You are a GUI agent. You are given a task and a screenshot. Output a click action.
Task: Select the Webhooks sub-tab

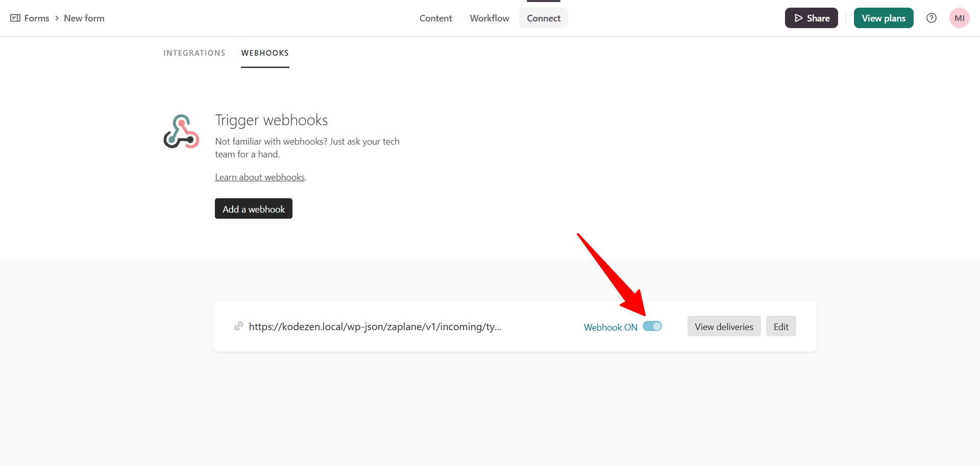(x=265, y=53)
